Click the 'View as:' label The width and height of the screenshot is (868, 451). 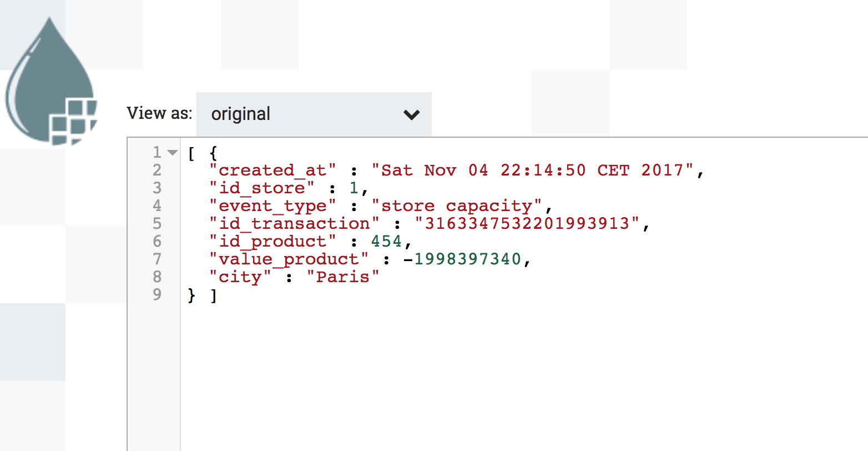coord(159,113)
